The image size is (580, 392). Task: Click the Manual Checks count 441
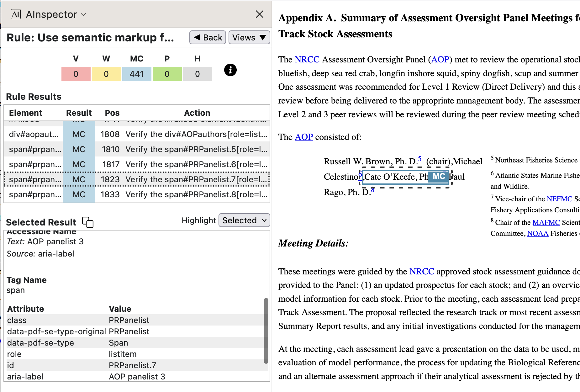coord(136,74)
